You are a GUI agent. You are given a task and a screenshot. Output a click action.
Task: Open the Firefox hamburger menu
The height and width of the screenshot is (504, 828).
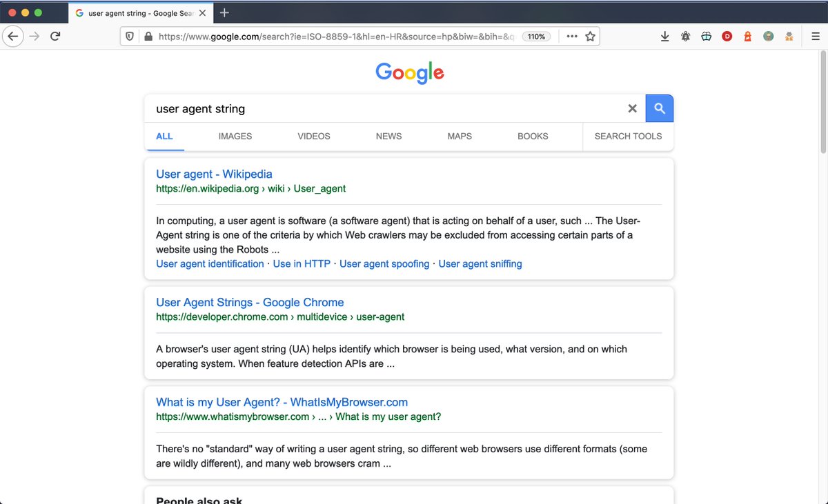(815, 37)
